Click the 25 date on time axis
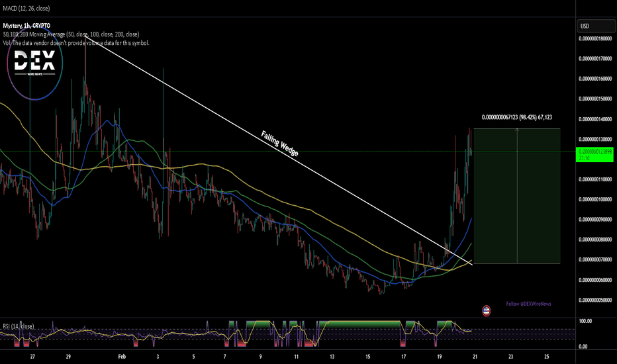 pos(547,357)
